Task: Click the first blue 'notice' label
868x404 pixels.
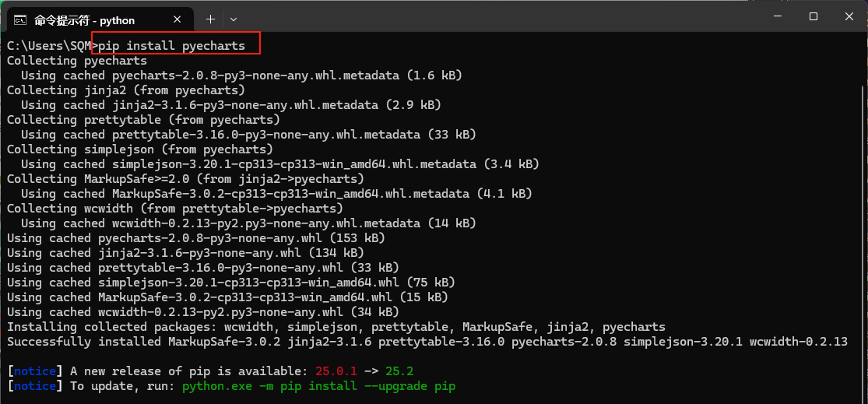Action: 35,371
